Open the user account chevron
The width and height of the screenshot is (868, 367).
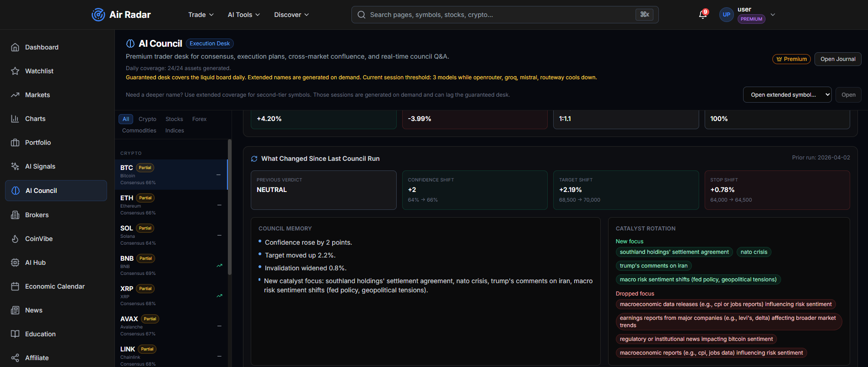(x=773, y=15)
